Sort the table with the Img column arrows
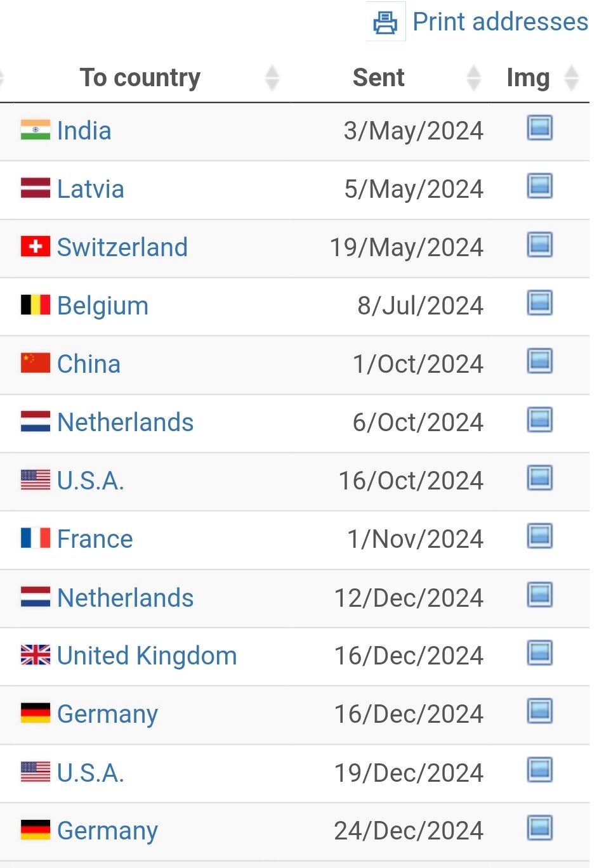 pyautogui.click(x=572, y=78)
